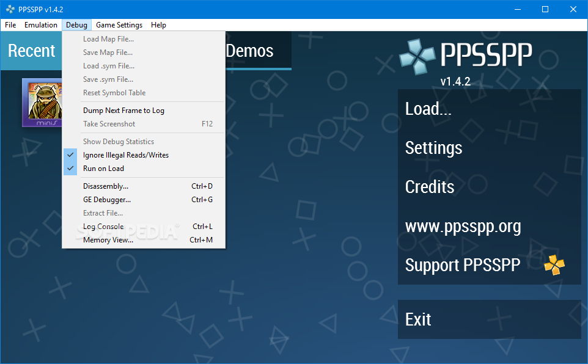
Task: Open Disassembly... window
Action: coord(144,186)
